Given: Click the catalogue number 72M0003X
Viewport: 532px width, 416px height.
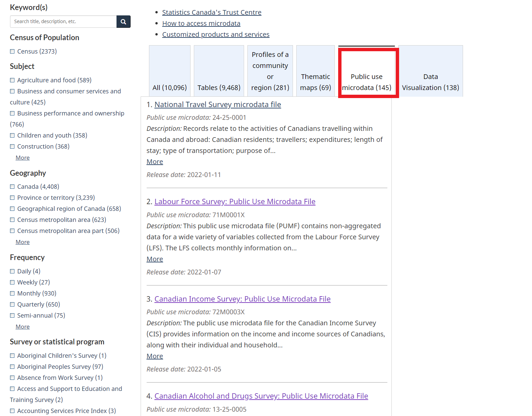Looking at the screenshot, I should tap(229, 312).
